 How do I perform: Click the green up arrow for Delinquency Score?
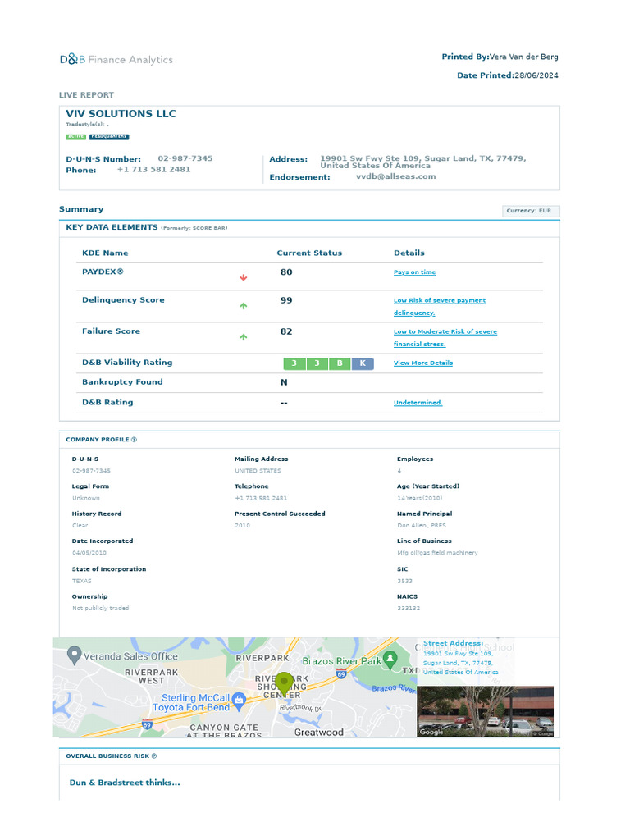pos(243,306)
